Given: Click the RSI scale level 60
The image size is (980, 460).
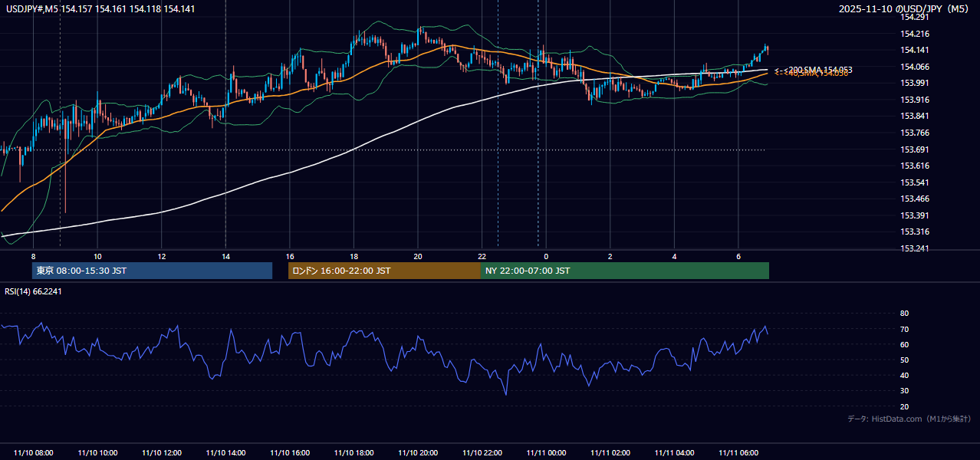Looking at the screenshot, I should (x=904, y=344).
